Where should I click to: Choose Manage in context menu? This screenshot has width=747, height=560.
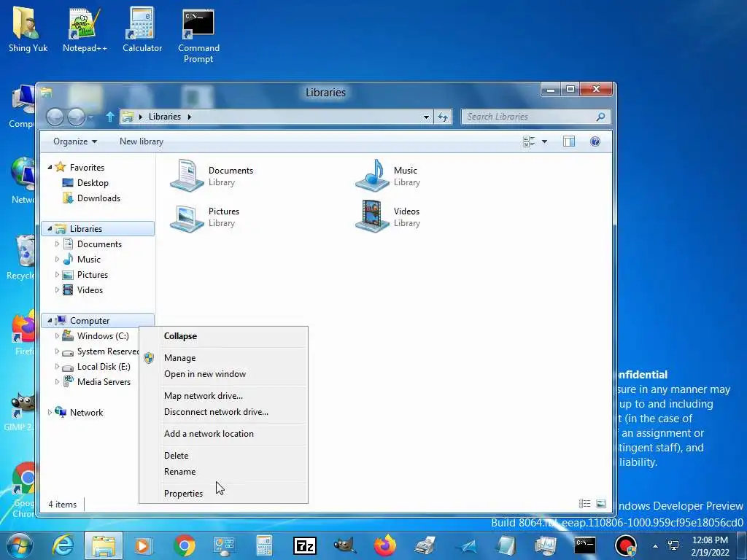pos(223,357)
